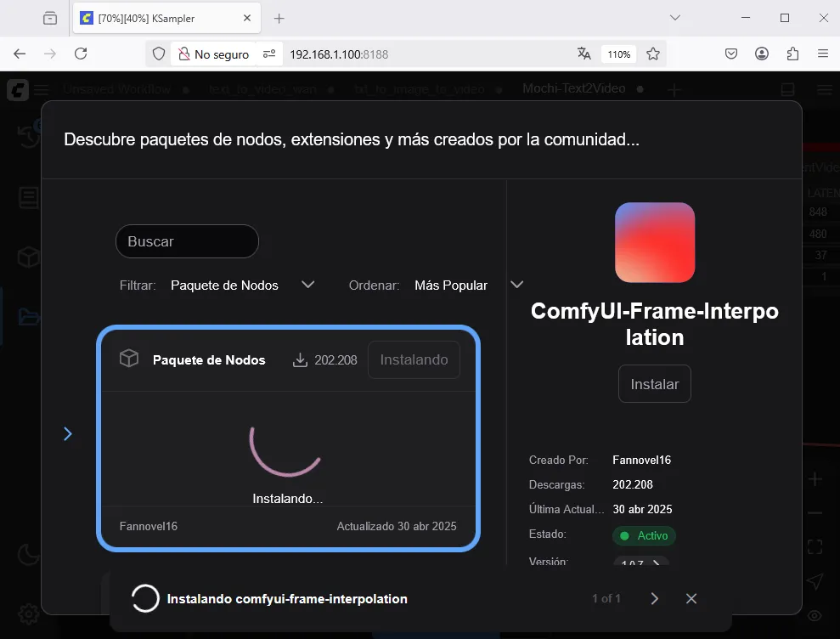
Task: Open the node library sidebar icon
Action: [x=28, y=197]
